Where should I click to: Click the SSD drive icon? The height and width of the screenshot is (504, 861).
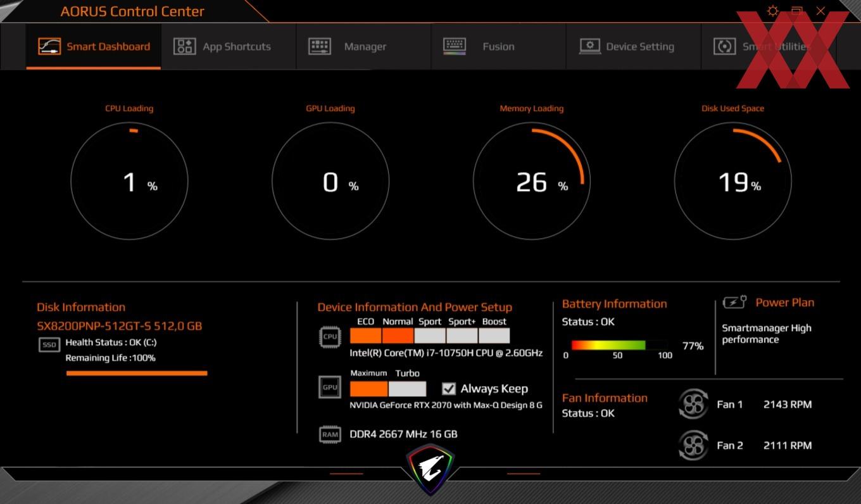[49, 345]
